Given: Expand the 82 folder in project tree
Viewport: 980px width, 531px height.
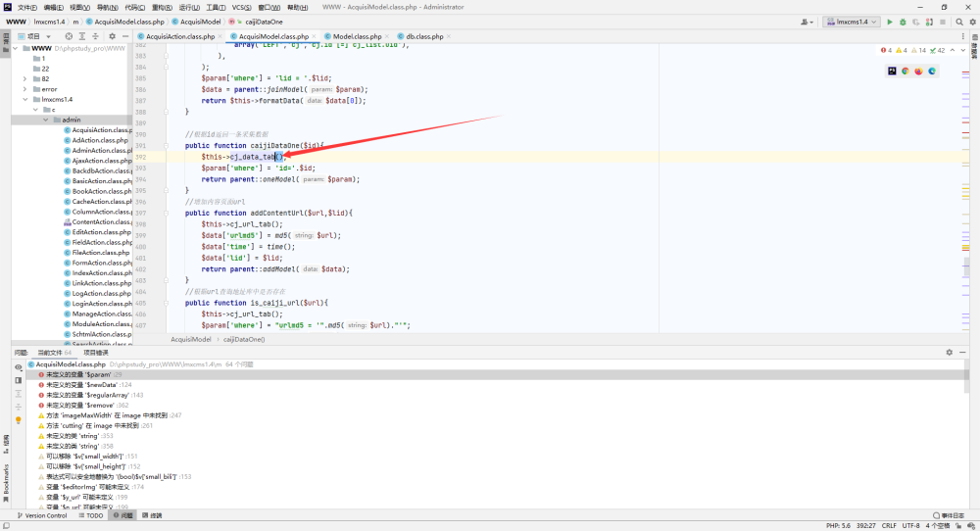Looking at the screenshot, I should [x=25, y=79].
